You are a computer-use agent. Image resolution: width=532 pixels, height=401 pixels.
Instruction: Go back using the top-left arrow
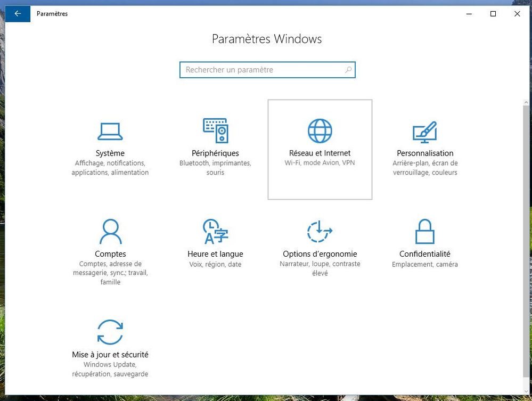click(x=18, y=14)
